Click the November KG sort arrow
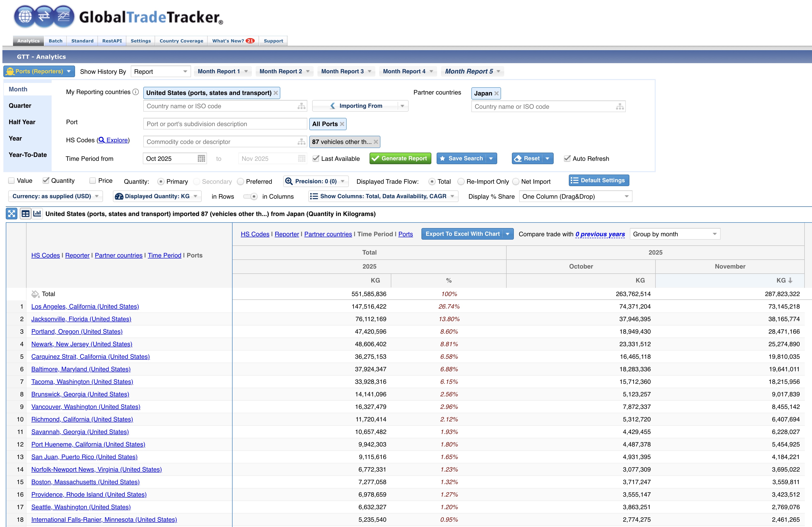The image size is (812, 527). click(x=790, y=280)
